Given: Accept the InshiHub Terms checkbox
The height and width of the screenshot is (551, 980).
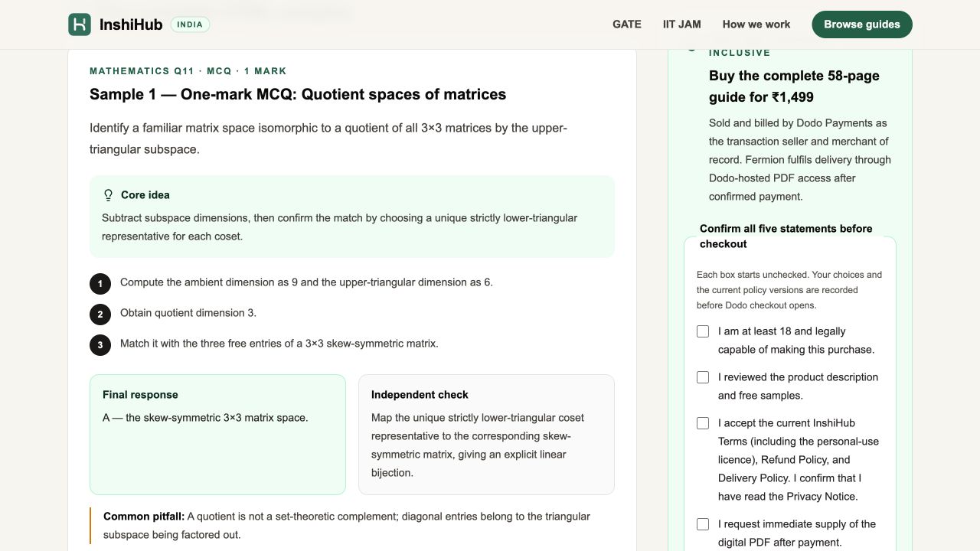Looking at the screenshot, I should [703, 423].
